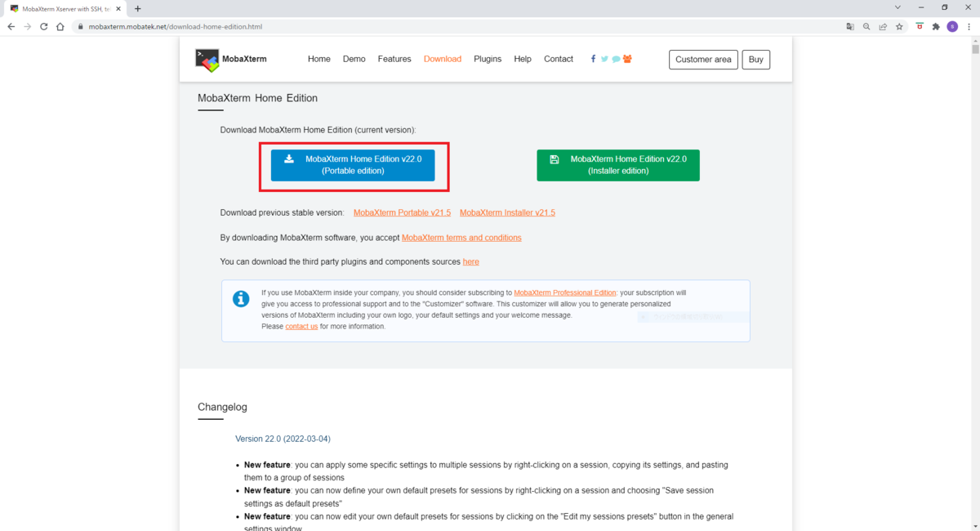
Task: Open the Chrome three-dot menu
Action: [x=969, y=26]
